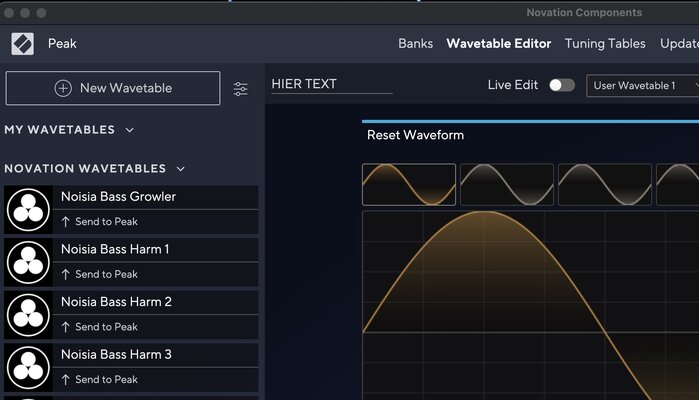Select the second waveform thumbnail
Image resolution: width=699 pixels, height=400 pixels.
pyautogui.click(x=507, y=184)
